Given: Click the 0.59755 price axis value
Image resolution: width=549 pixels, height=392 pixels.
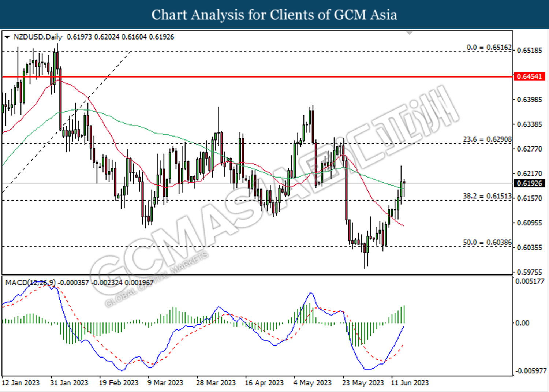Looking at the screenshot, I should coord(529,272).
